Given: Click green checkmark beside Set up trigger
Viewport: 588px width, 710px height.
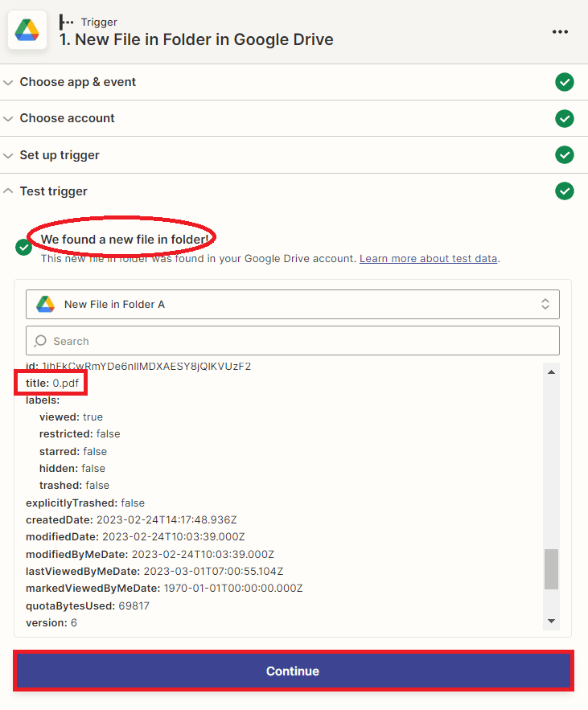Looking at the screenshot, I should [x=565, y=155].
